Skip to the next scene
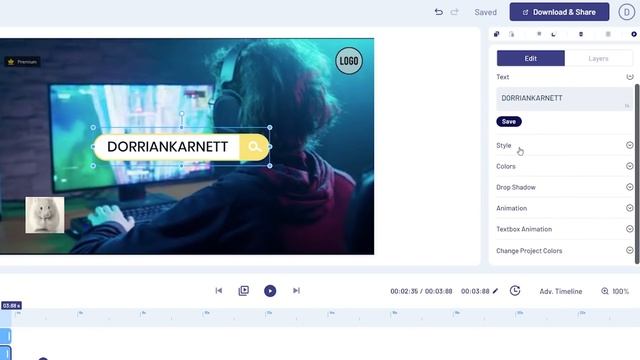Viewport: 640px width, 360px height. (296, 291)
